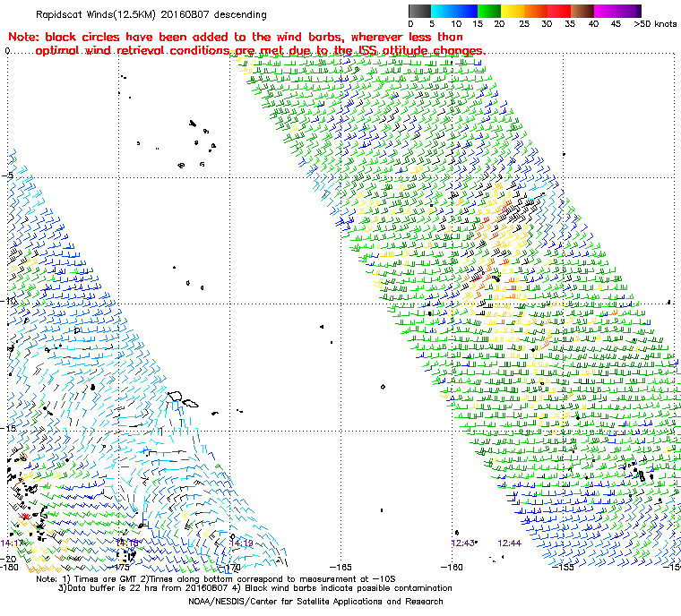Click the 'NOAA/NESDIS/Center for Satellite Applications and Research' credit
This screenshot has width=681, height=616.
(x=315, y=602)
